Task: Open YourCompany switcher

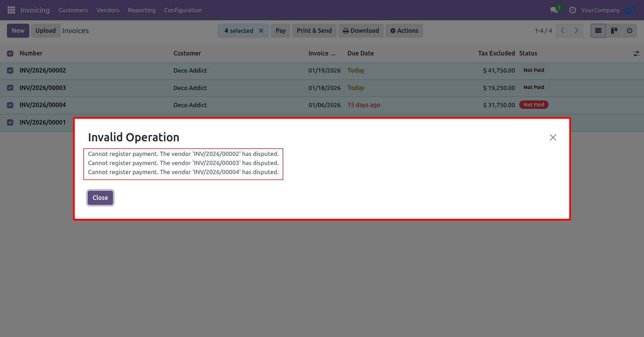Action: (600, 10)
